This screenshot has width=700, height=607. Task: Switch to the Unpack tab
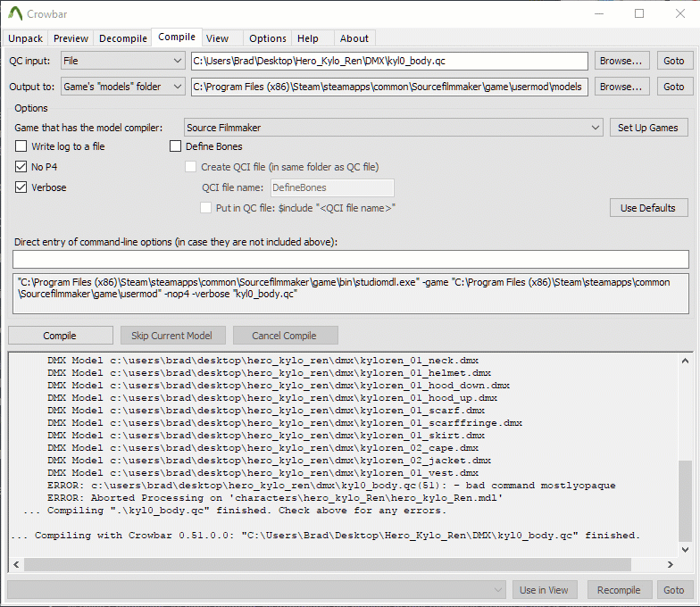tap(25, 38)
